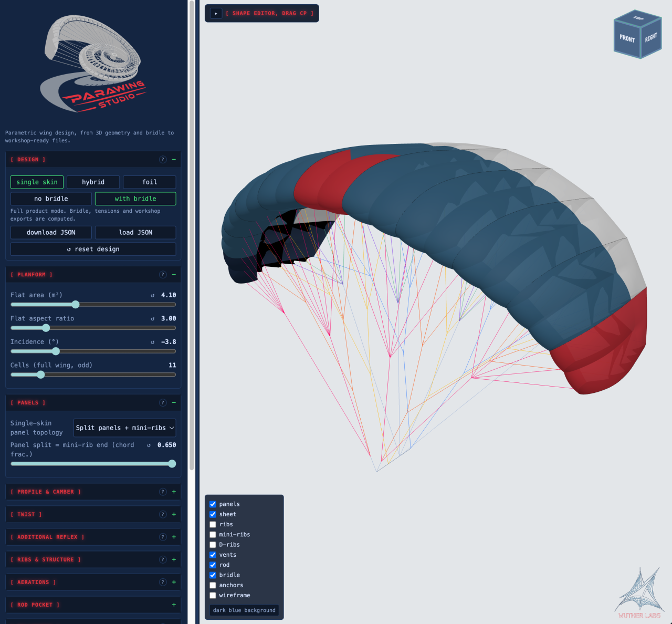Open help for the AERATIONS section
The image size is (672, 624).
(x=163, y=583)
